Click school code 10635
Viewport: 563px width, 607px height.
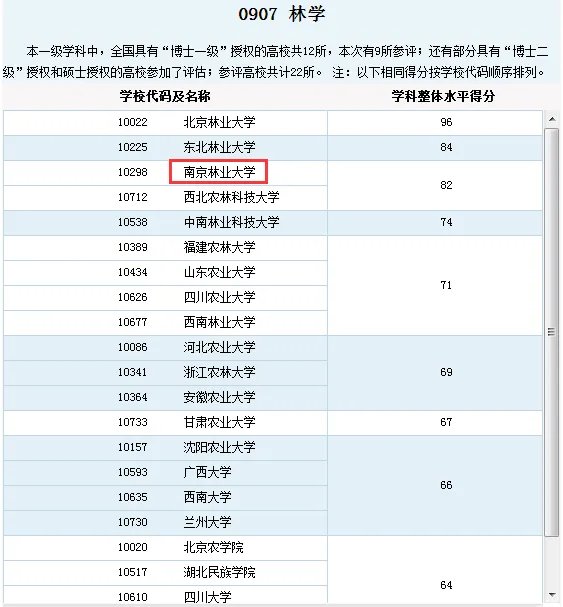(x=133, y=497)
